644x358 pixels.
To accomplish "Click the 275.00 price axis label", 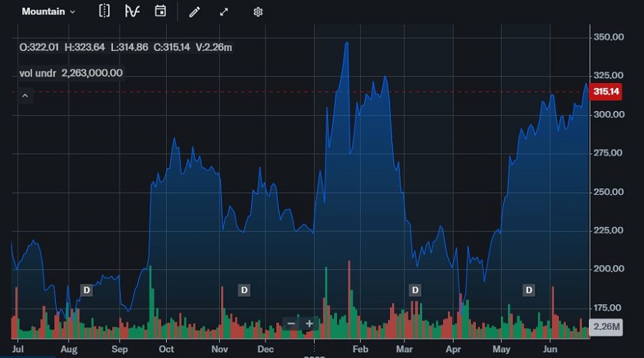I will tap(608, 153).
